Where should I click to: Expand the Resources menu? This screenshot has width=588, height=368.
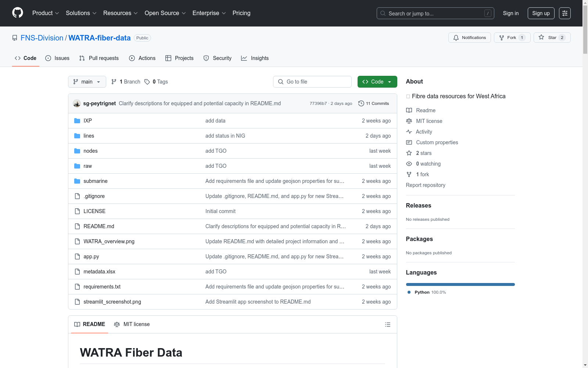(121, 13)
